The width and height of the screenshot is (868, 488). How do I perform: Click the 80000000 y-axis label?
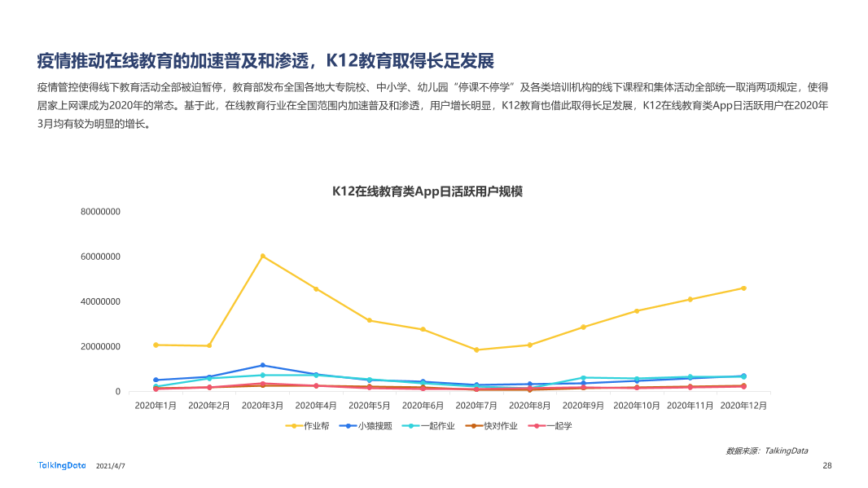point(100,212)
